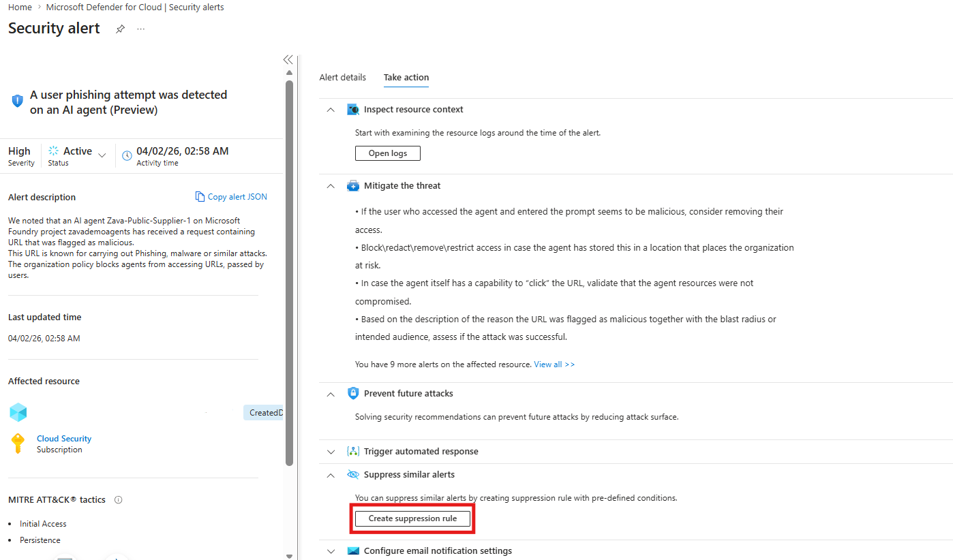This screenshot has width=953, height=560.
Task: Click the left pane vertical scrollbar thumb
Action: (x=289, y=273)
